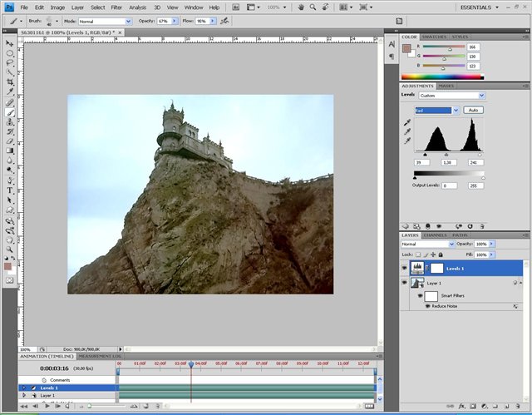Select the Lasso tool
Screen dimensions: 532x415
coord(9,62)
